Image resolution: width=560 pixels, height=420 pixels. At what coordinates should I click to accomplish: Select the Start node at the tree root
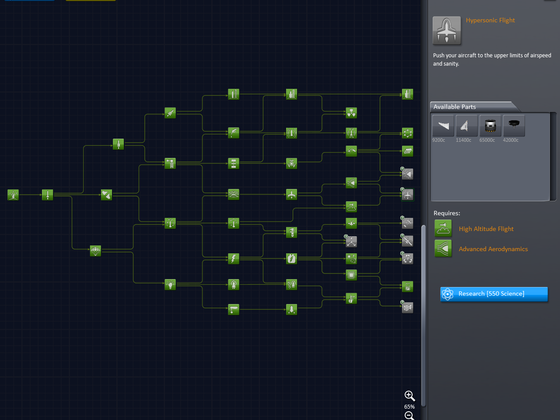point(13,195)
